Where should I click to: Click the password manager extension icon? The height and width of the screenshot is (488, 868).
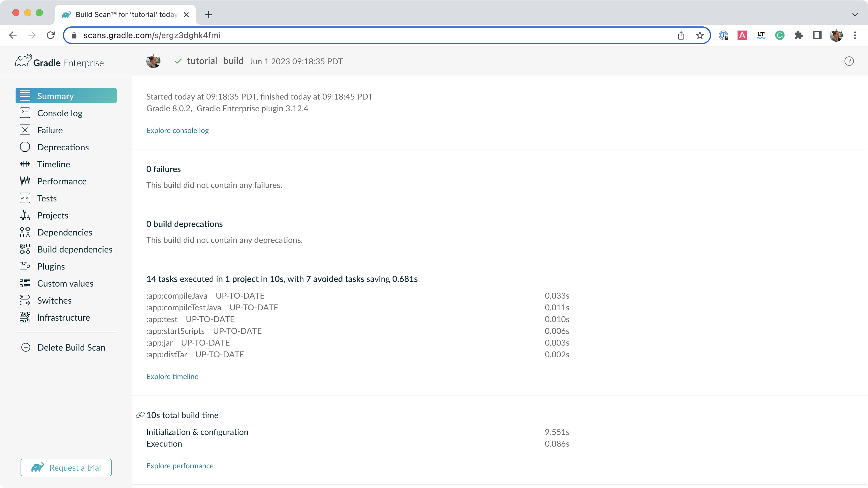tap(723, 35)
